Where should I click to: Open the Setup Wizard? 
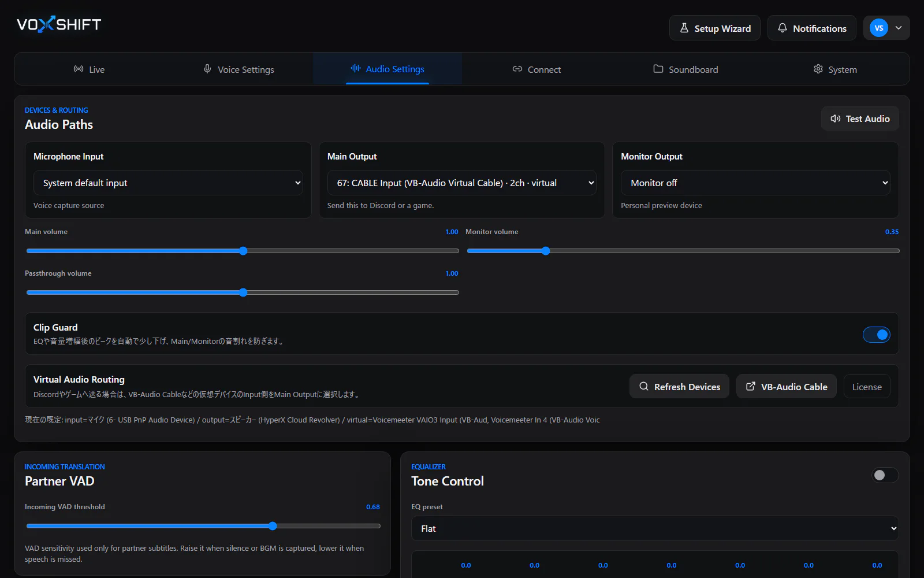coord(715,28)
